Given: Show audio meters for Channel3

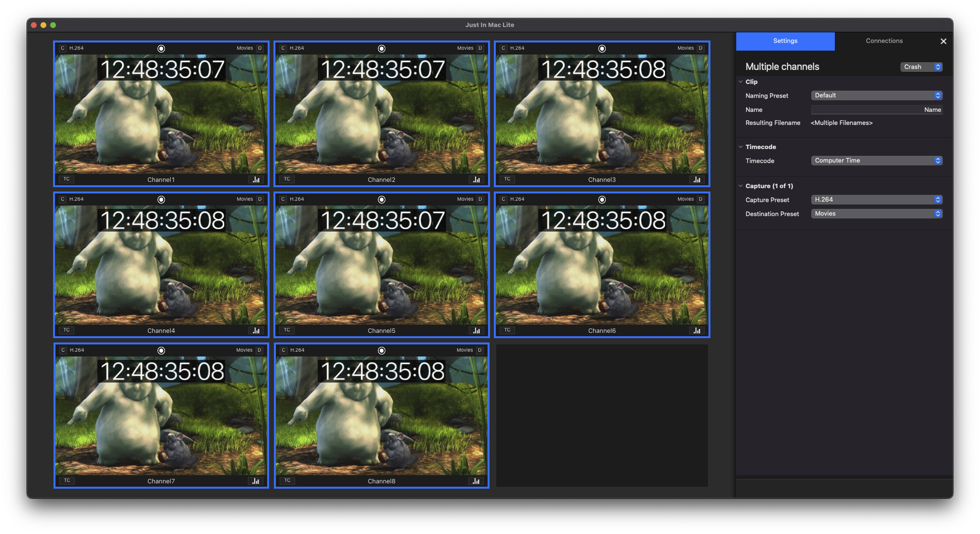Looking at the screenshot, I should pyautogui.click(x=697, y=179).
